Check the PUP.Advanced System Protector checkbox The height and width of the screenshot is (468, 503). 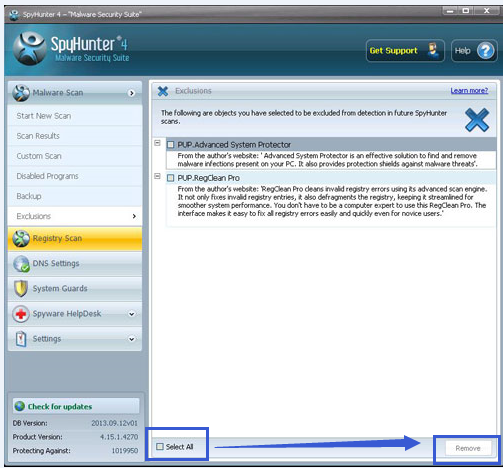coord(170,145)
